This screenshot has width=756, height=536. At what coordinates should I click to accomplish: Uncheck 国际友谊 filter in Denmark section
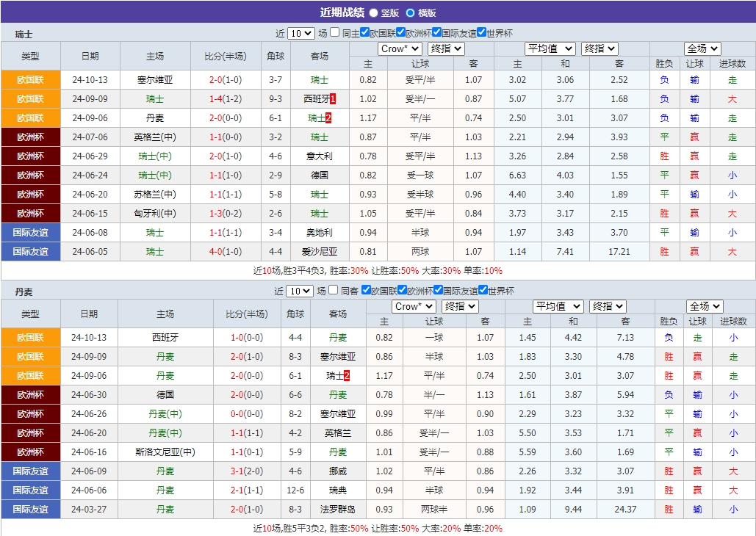pyautogui.click(x=437, y=289)
